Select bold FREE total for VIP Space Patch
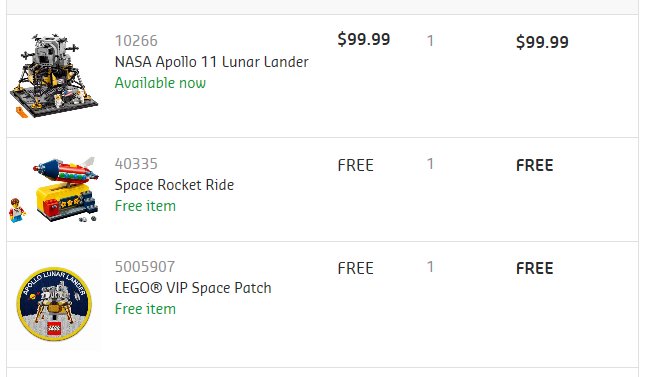 tap(534, 269)
